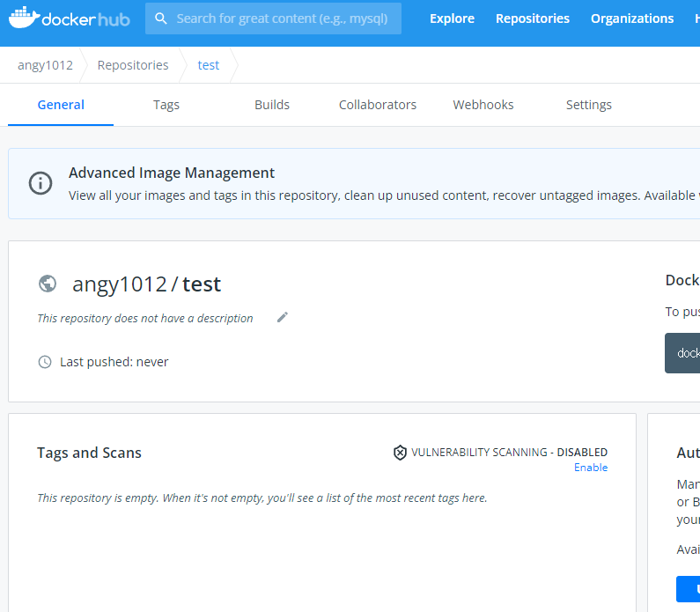
Task: Click 'Last pushed: never' text
Action: pyautogui.click(x=114, y=362)
